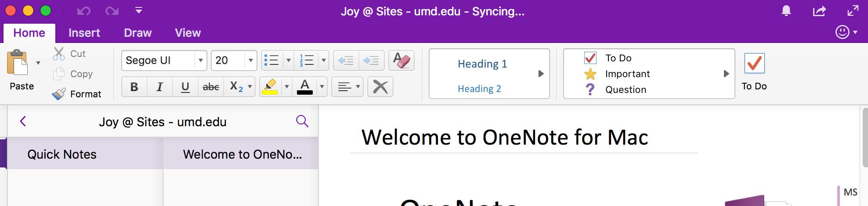Switch to the Home tab
868x206 pixels.
(x=29, y=33)
